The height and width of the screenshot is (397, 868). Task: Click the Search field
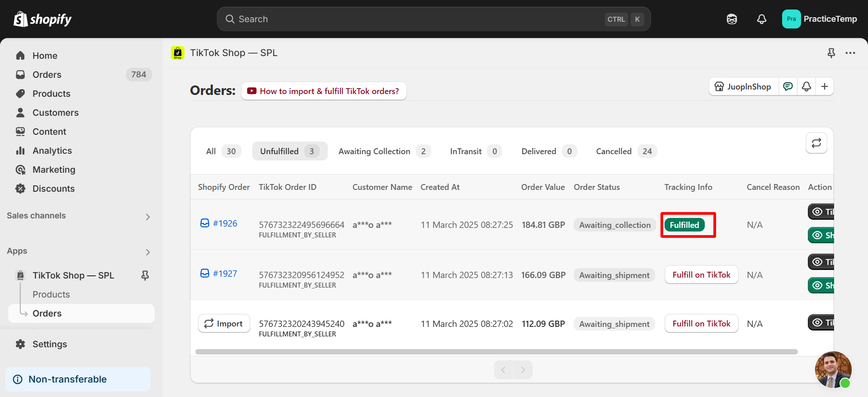(434, 19)
